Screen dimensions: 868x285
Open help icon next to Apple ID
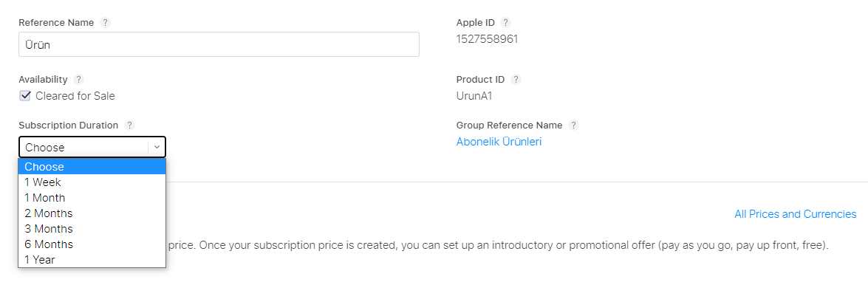pyautogui.click(x=505, y=23)
